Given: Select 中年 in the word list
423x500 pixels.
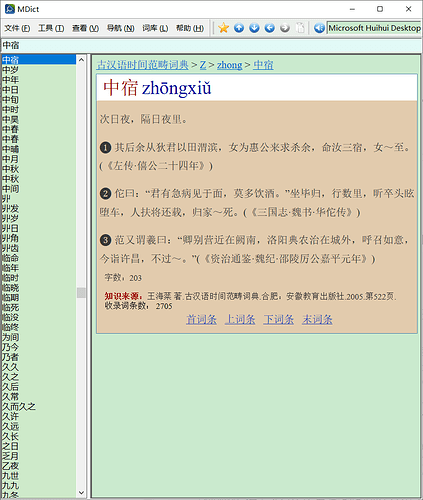Looking at the screenshot, I should pos(39,80).
